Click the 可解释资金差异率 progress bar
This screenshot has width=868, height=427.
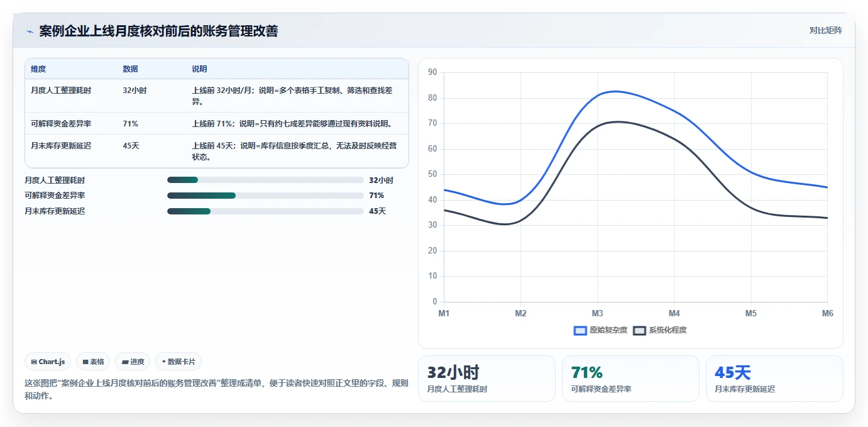click(265, 196)
